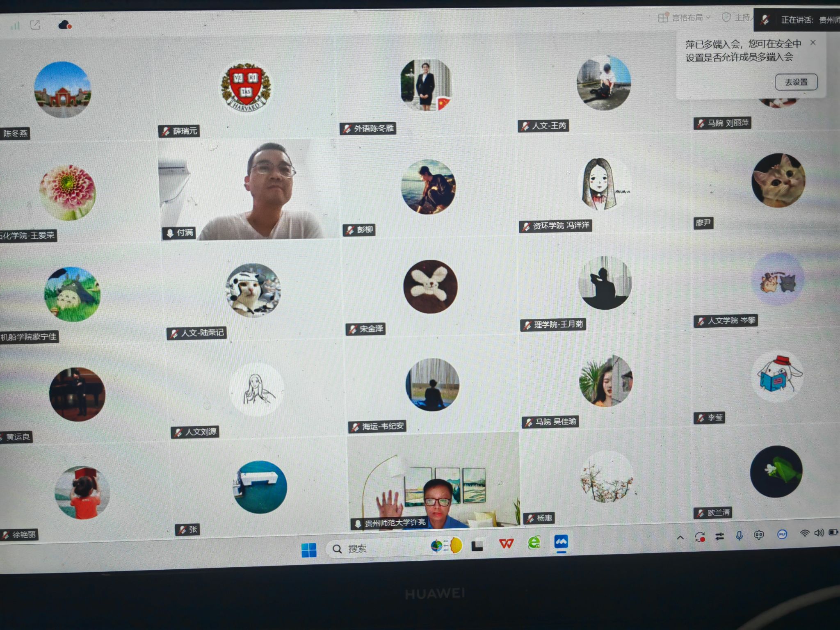The width and height of the screenshot is (840, 630).
Task: Dismiss the multi-device join notification
Action: pyautogui.click(x=813, y=43)
